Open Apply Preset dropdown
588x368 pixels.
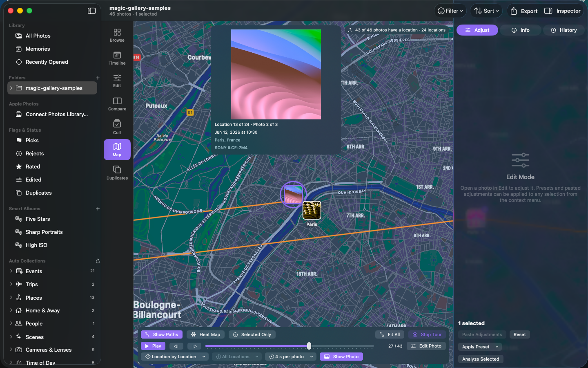(480, 347)
